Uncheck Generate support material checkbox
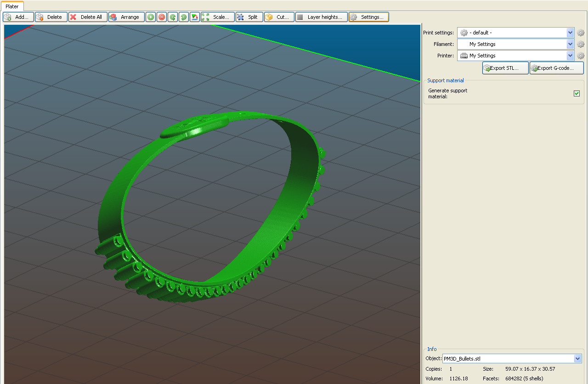 [x=577, y=94]
